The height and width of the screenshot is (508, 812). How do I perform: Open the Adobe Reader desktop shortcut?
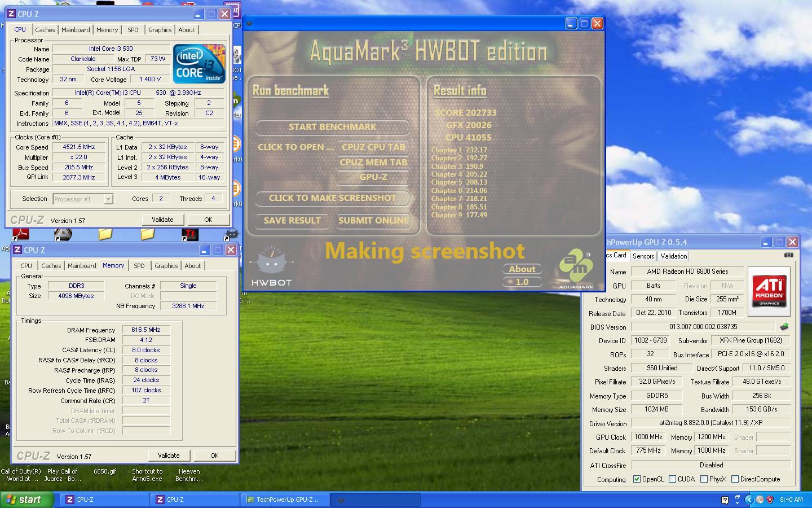point(20,234)
